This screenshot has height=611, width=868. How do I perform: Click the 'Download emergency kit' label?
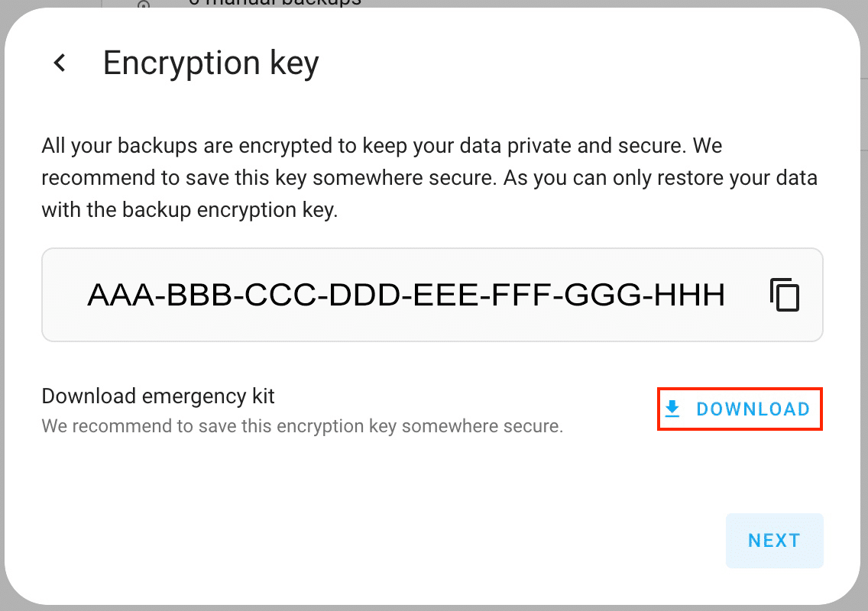[158, 396]
